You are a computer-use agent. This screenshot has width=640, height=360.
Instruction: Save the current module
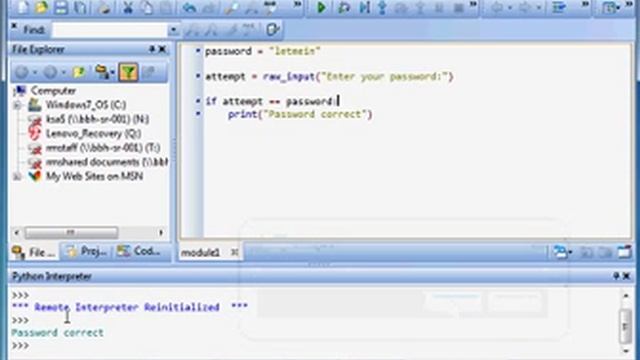point(61,7)
